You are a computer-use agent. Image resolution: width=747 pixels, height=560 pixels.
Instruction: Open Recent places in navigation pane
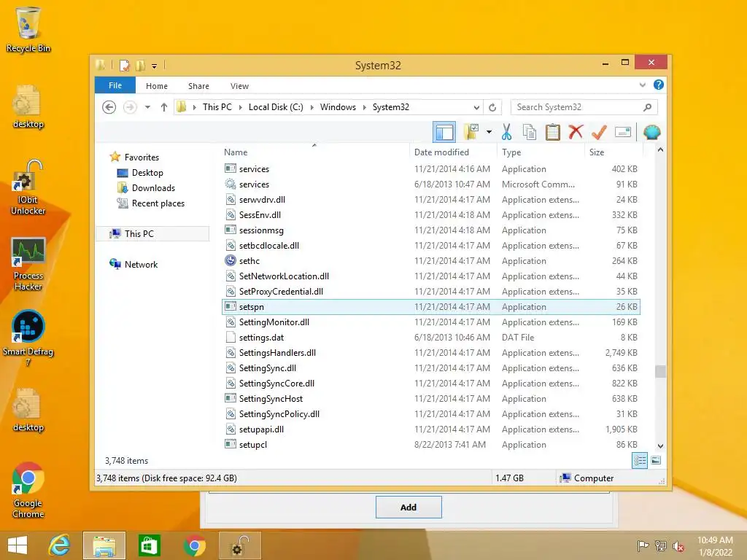(158, 203)
